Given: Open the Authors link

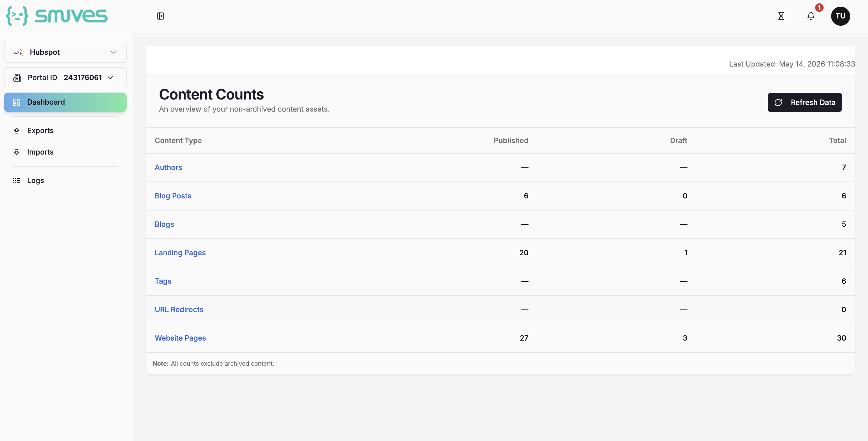Looking at the screenshot, I should tap(168, 168).
